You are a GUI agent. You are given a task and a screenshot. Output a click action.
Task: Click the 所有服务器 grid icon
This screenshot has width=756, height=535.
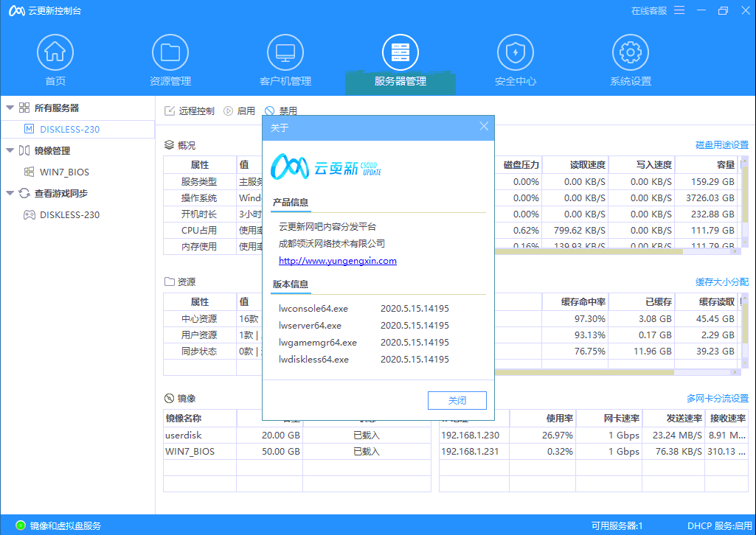pyautogui.click(x=24, y=108)
